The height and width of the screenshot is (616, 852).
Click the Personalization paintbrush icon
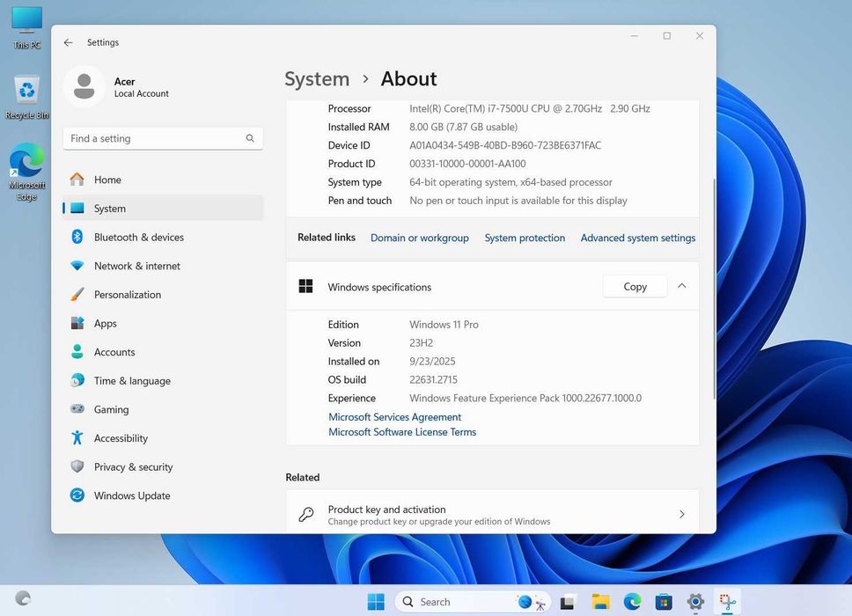(77, 295)
